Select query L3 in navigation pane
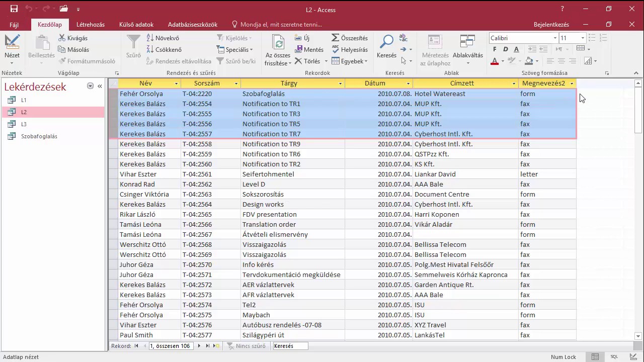Image resolution: width=644 pixels, height=362 pixels. pos(53,124)
